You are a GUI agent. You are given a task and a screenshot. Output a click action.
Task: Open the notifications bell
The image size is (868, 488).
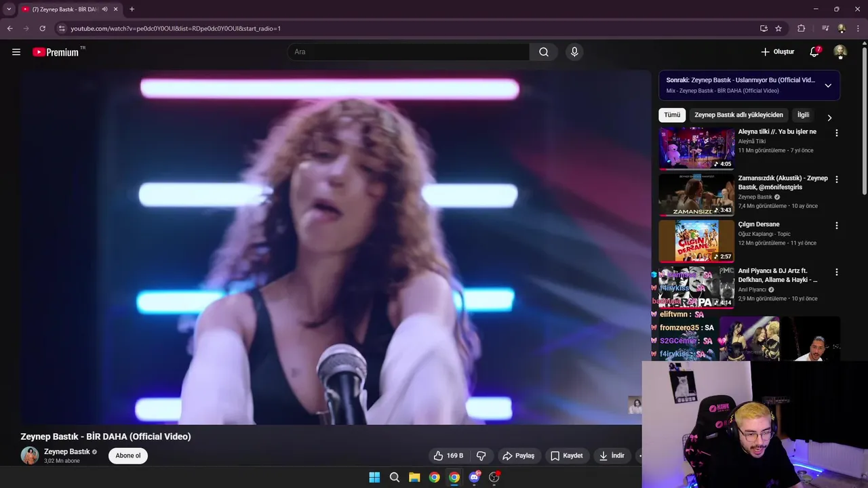(814, 52)
